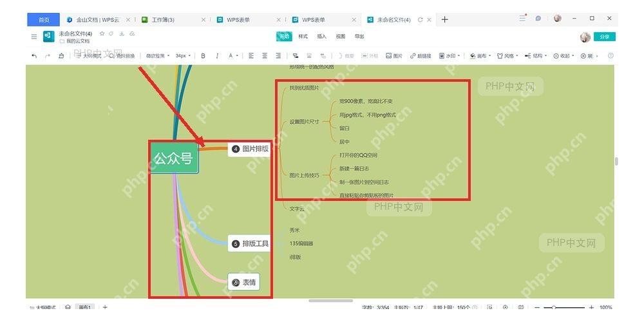The width and height of the screenshot is (644, 322).
Task: Open the canvas (画布) background dropdown
Action: click(x=480, y=56)
